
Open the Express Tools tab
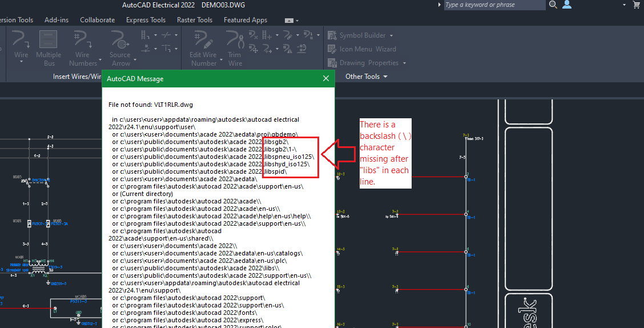tap(146, 20)
